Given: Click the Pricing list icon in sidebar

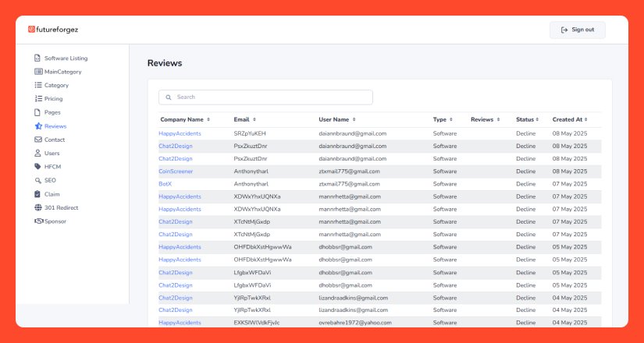Looking at the screenshot, I should (37, 99).
